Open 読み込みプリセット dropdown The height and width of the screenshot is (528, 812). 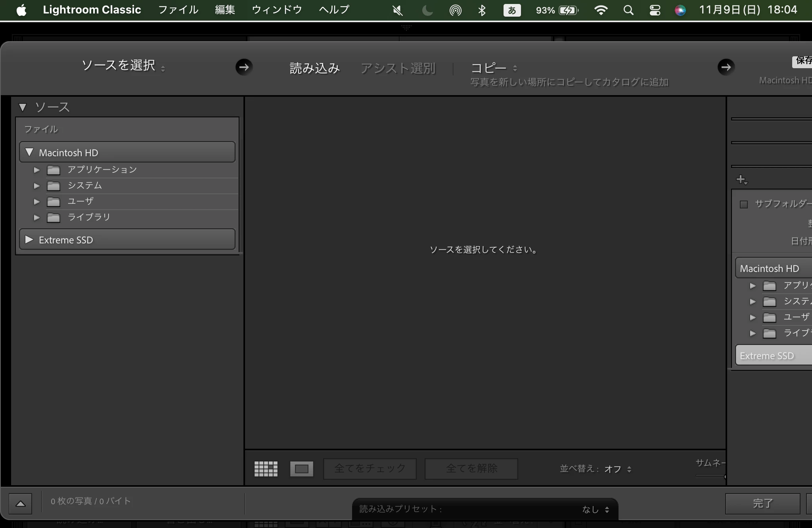coord(595,509)
